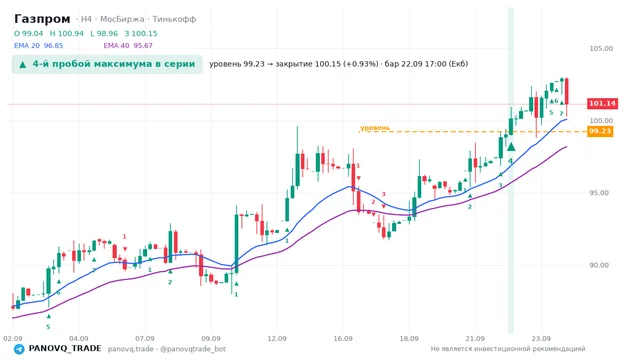Click the "EMA 20 96.85" legend entry
Screen dimensions: 640x360
(x=38, y=46)
